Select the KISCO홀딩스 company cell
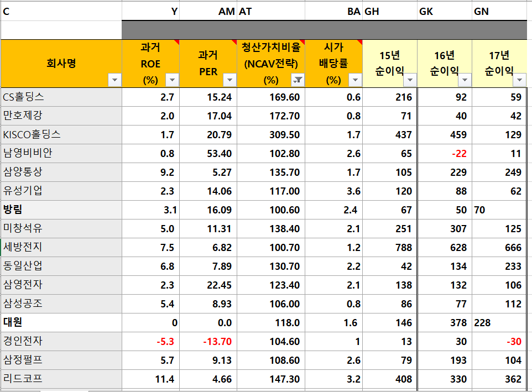This screenshot has height=392, width=532. 61,134
